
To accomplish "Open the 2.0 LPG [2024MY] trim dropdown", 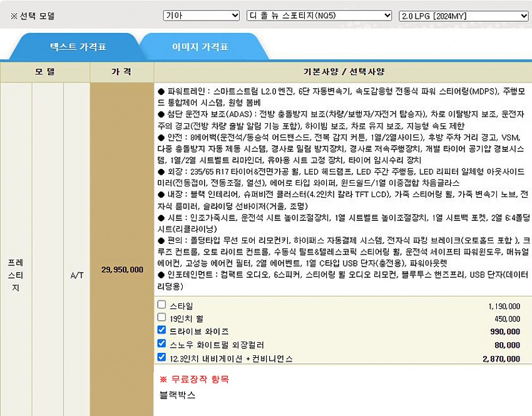I will (x=463, y=16).
